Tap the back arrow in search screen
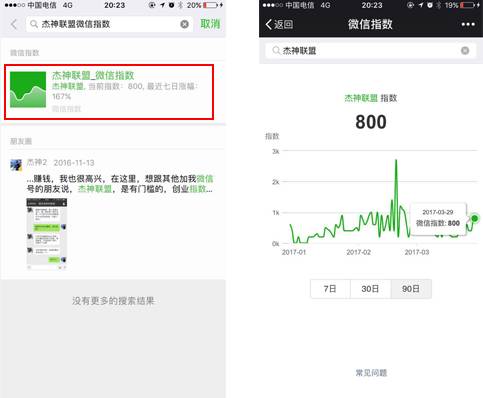The height and width of the screenshot is (398, 483). tap(14, 24)
